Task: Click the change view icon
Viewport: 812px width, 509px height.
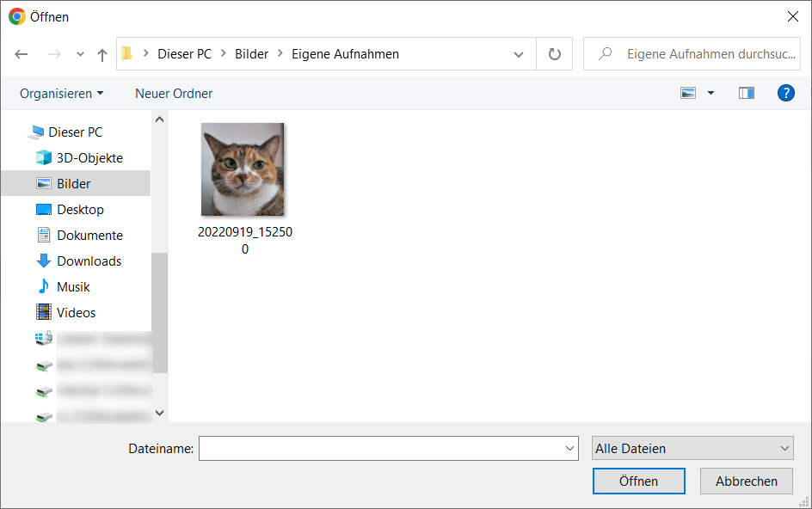Action: (x=688, y=93)
